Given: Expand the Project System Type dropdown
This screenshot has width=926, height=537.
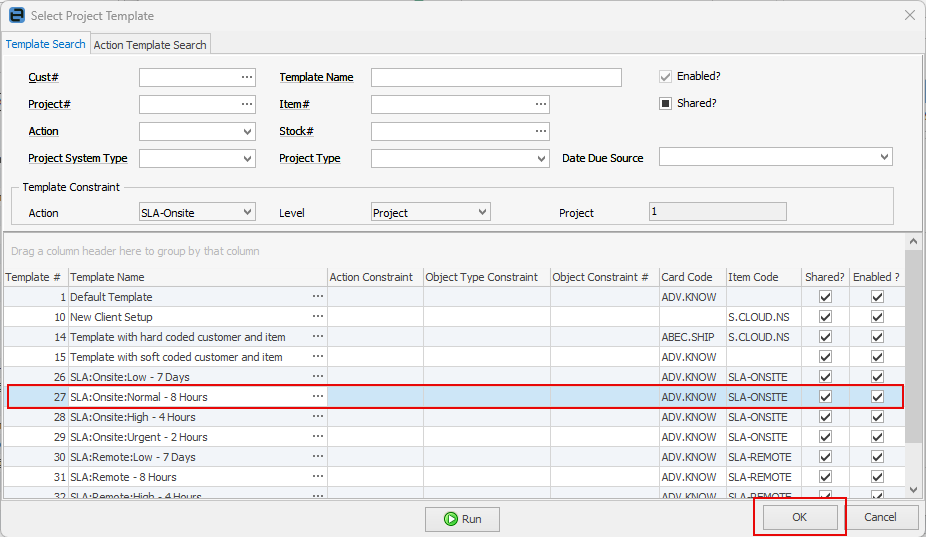Looking at the screenshot, I should (247, 159).
